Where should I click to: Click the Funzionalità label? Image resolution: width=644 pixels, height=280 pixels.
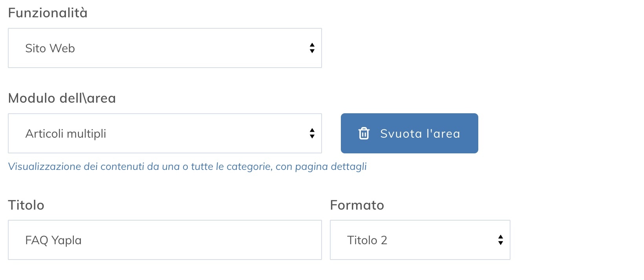(47, 12)
